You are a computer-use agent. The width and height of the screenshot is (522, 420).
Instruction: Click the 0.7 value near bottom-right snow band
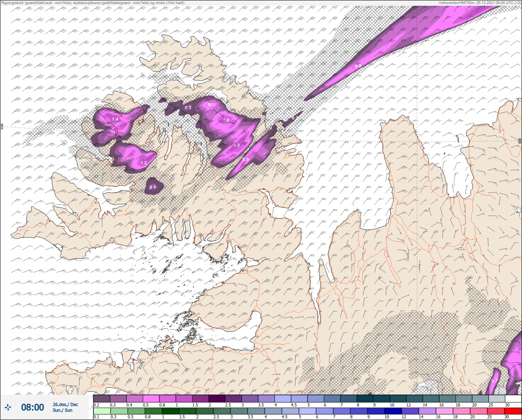point(494,380)
